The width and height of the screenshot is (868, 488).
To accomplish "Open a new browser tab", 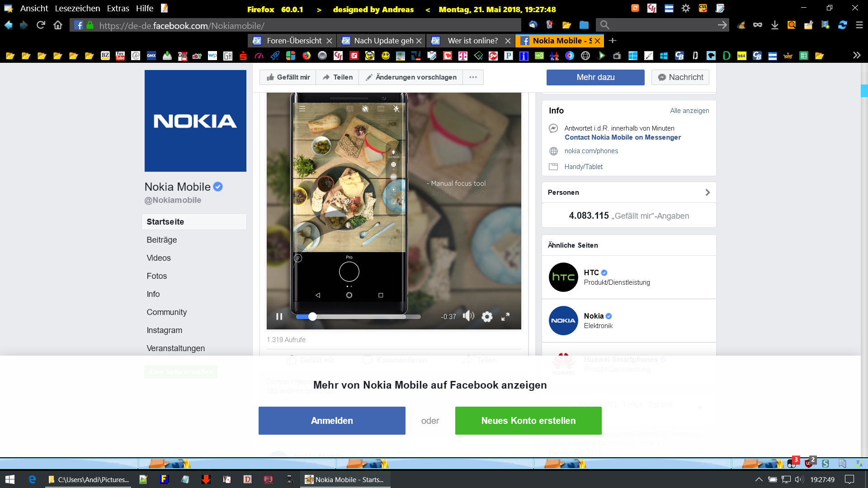I will 613,41.
